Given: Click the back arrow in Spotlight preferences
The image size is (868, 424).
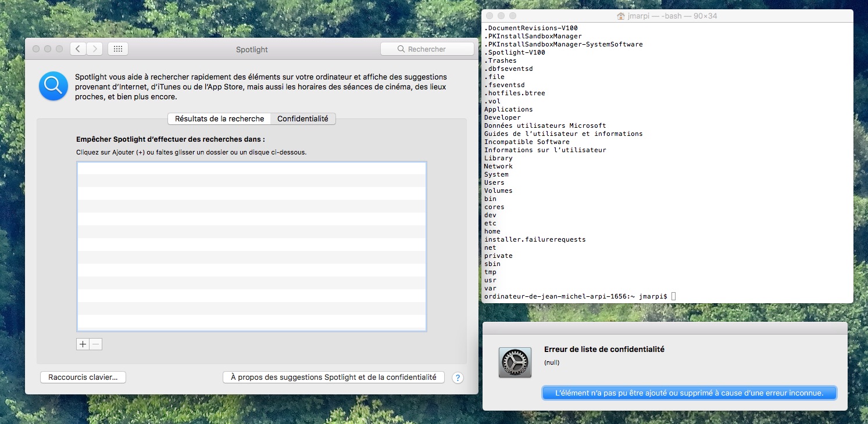Looking at the screenshot, I should point(78,49).
